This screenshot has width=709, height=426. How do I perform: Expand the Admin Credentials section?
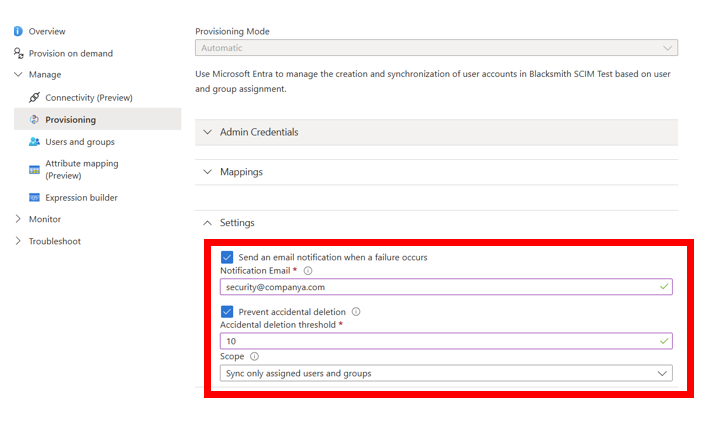pyautogui.click(x=436, y=132)
